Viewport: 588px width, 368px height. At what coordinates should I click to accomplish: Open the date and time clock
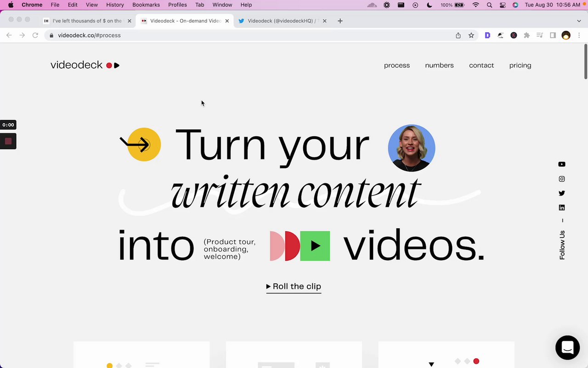point(553,5)
